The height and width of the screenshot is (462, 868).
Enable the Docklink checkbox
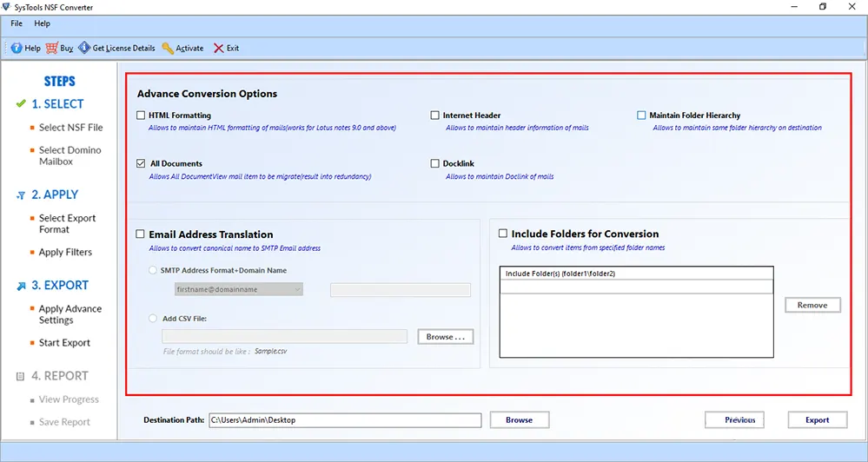click(434, 163)
